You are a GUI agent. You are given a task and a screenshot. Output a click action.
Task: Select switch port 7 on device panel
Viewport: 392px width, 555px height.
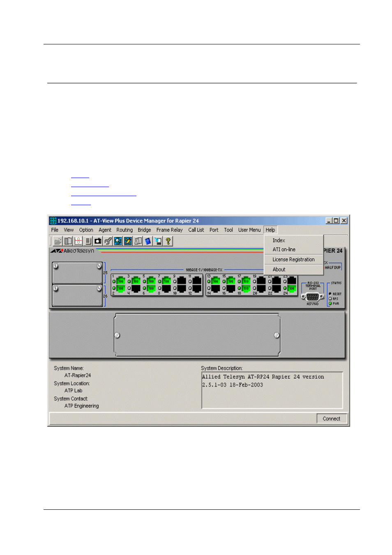pos(166,281)
